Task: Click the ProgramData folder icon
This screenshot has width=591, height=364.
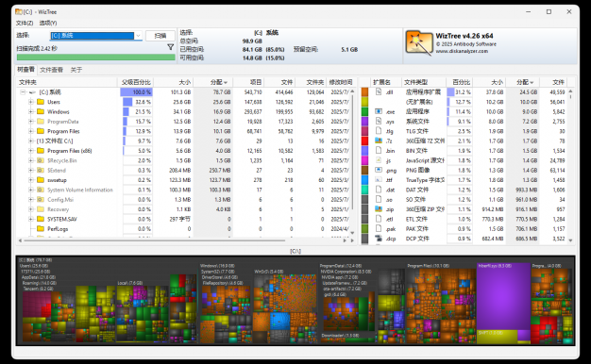Action: pos(41,122)
